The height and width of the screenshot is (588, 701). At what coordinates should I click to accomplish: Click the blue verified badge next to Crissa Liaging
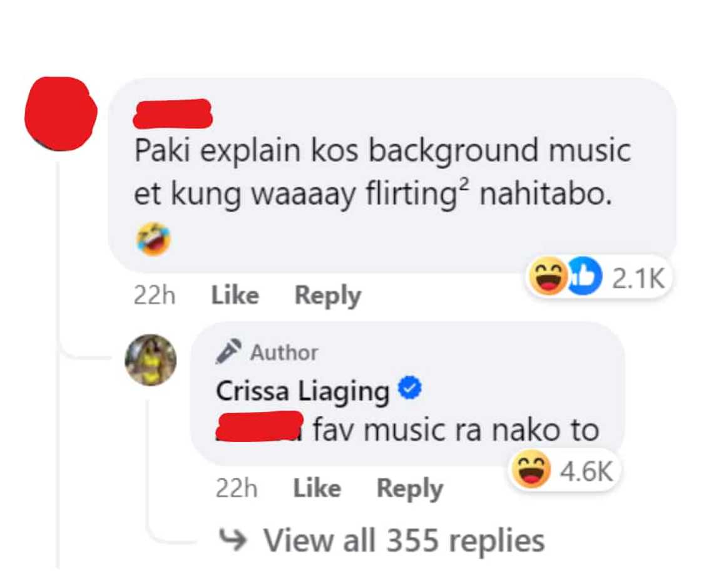pyautogui.click(x=410, y=389)
